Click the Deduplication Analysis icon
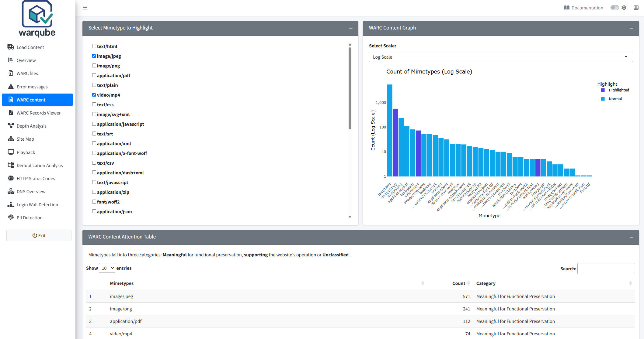The width and height of the screenshot is (644, 339). (x=11, y=165)
